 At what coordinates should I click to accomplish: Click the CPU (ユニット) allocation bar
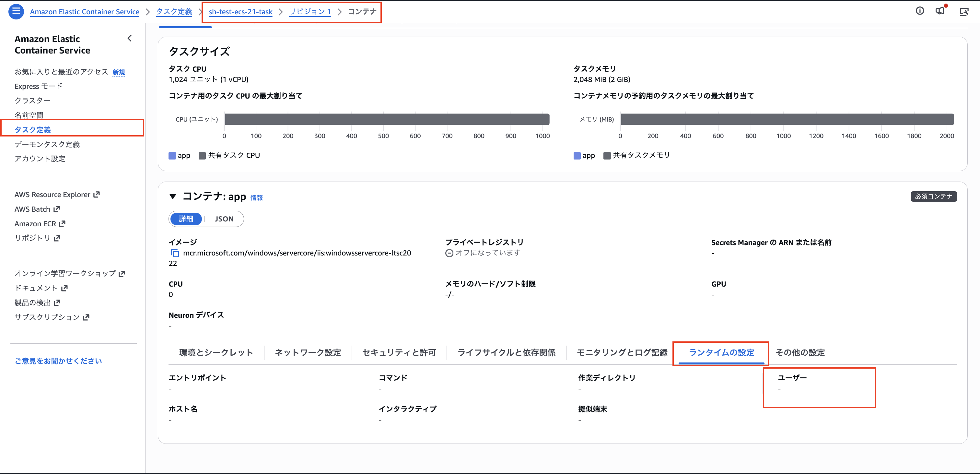pyautogui.click(x=387, y=119)
